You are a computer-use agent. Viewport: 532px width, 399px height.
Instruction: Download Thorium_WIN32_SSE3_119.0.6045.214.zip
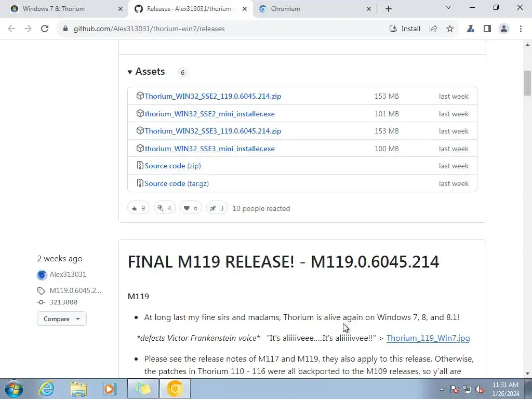point(212,131)
